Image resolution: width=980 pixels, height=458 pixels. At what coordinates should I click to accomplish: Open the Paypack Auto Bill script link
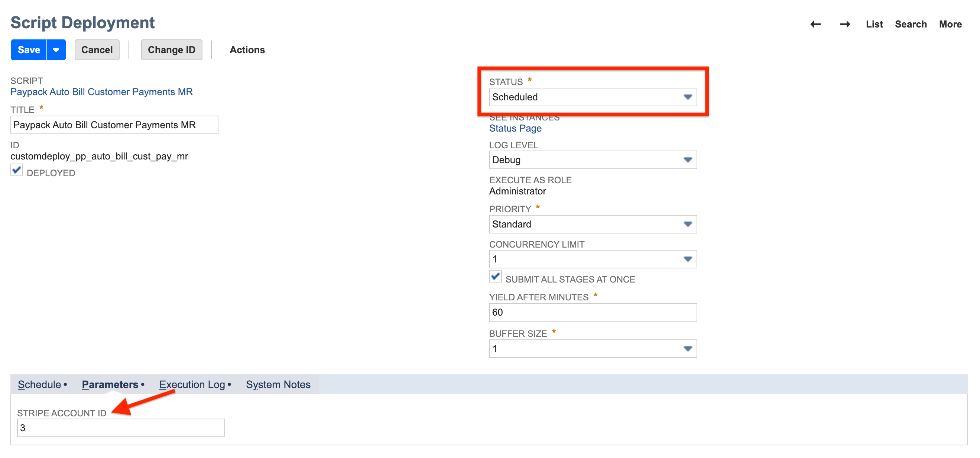[101, 92]
